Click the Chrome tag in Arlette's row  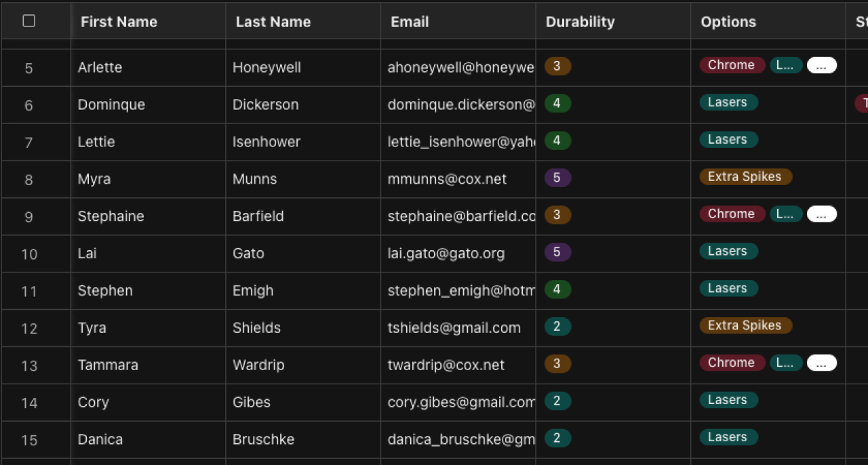coord(731,65)
